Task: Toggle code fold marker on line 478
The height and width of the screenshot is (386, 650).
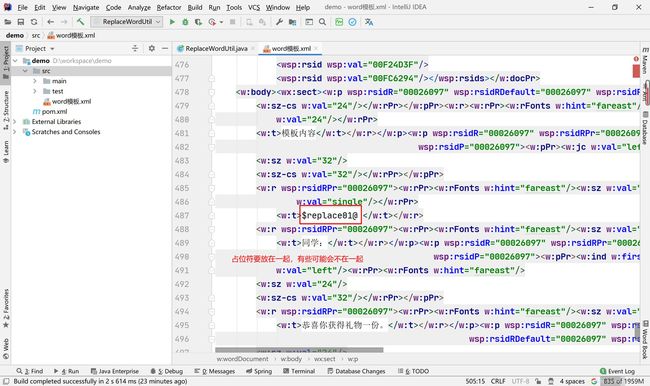Action: (x=211, y=92)
